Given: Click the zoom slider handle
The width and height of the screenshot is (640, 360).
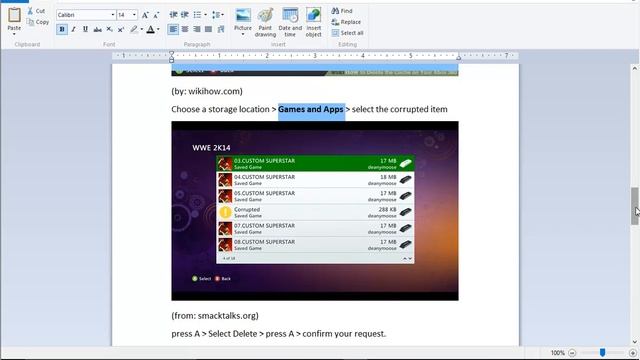Looking at the screenshot, I should (x=602, y=353).
